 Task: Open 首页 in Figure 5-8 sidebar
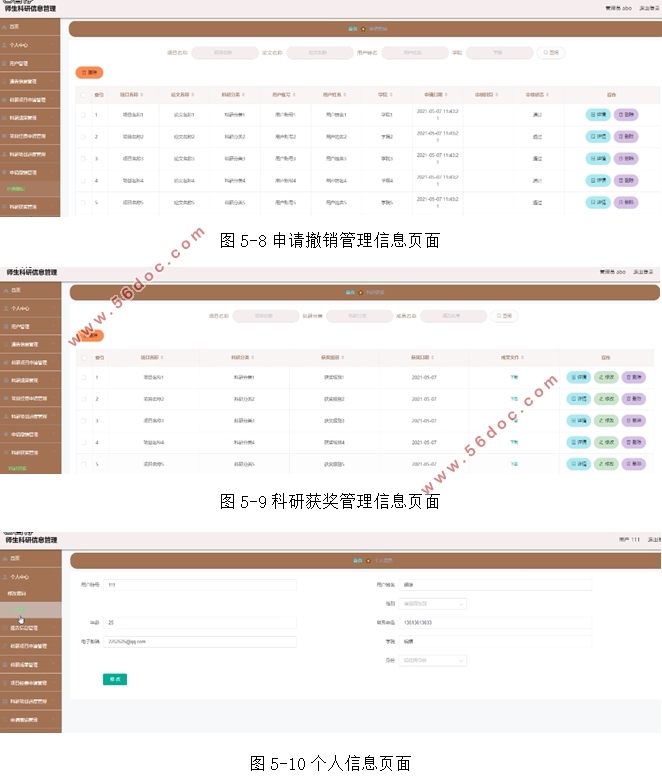[x=30, y=26]
